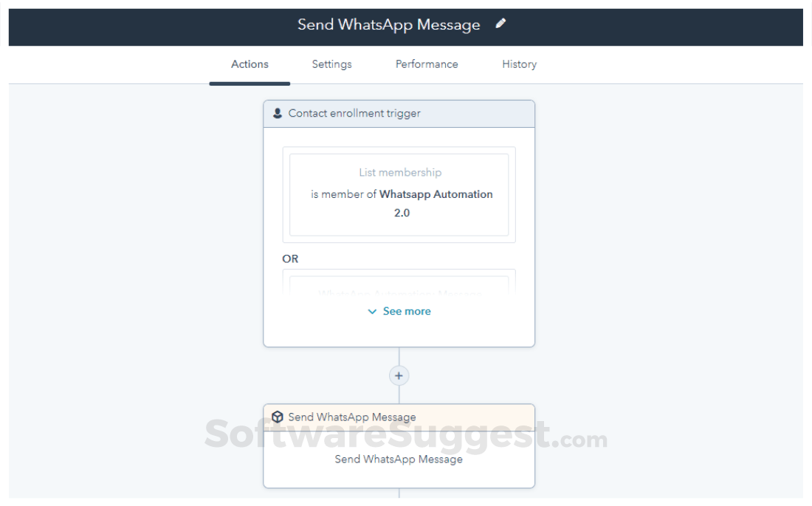
Task: Click the cube icon on Send WhatsApp action
Action: 277,417
